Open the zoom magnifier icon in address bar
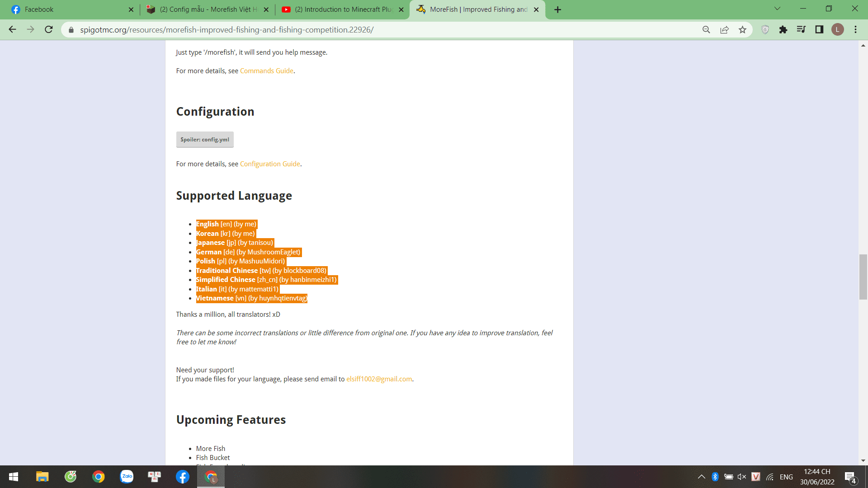This screenshot has height=488, width=868. coord(706,30)
